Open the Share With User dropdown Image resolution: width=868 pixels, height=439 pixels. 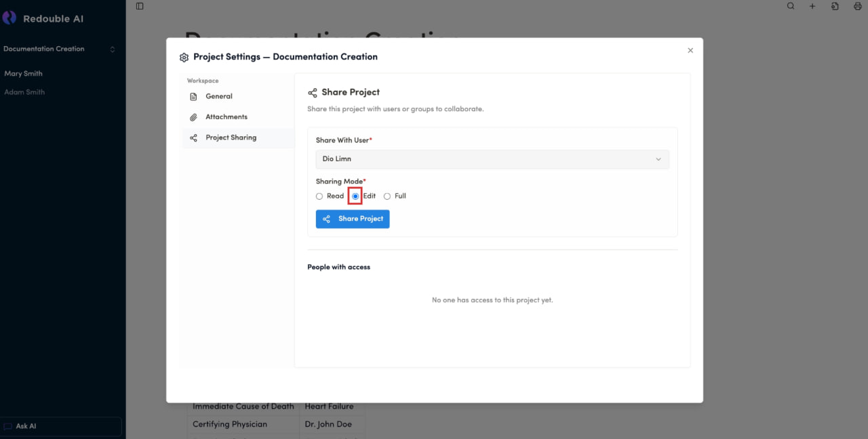click(492, 159)
